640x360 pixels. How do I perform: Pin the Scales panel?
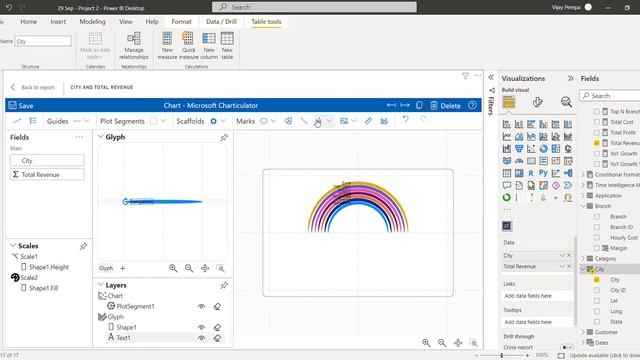(83, 246)
